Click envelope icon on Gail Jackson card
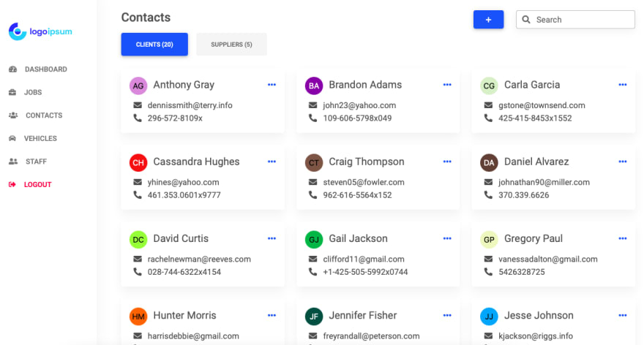The width and height of the screenshot is (644, 345). coord(313,259)
